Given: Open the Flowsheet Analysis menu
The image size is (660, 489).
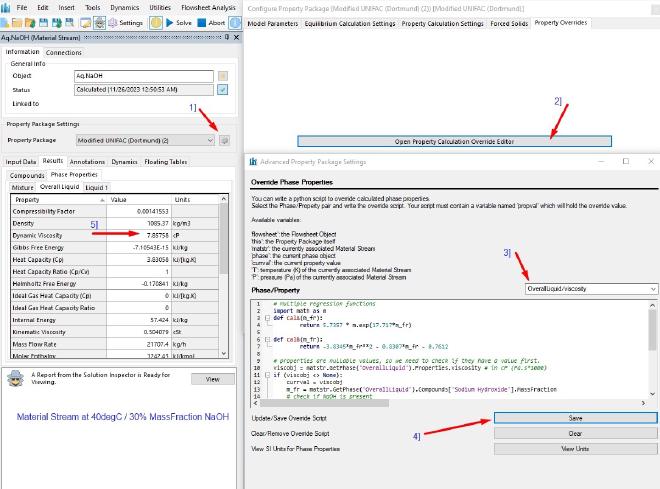Looking at the screenshot, I should pyautogui.click(x=210, y=7).
